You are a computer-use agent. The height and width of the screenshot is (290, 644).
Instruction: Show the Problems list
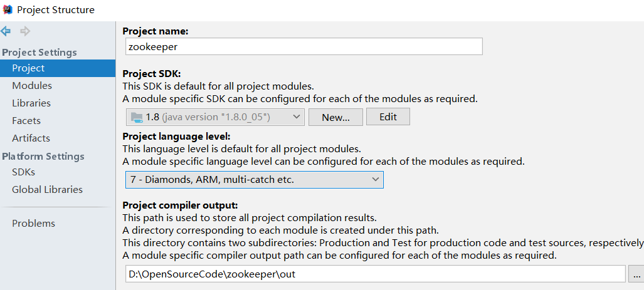coord(33,224)
